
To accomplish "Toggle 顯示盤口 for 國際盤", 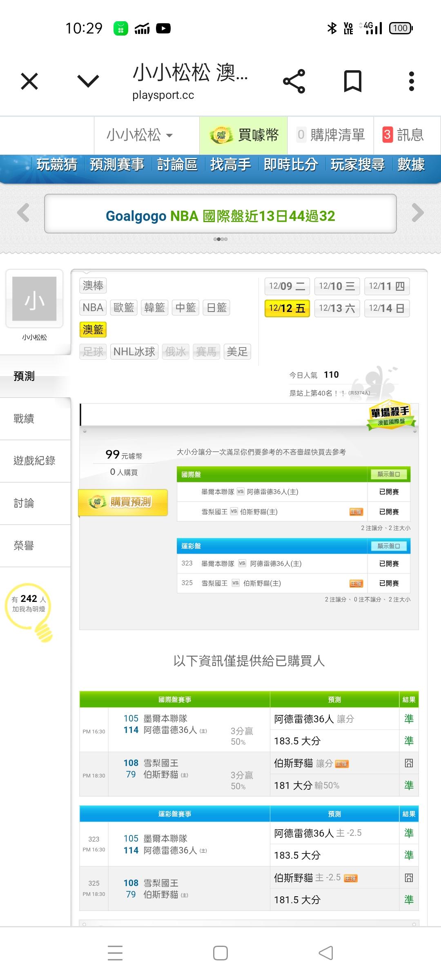I will click(x=388, y=474).
